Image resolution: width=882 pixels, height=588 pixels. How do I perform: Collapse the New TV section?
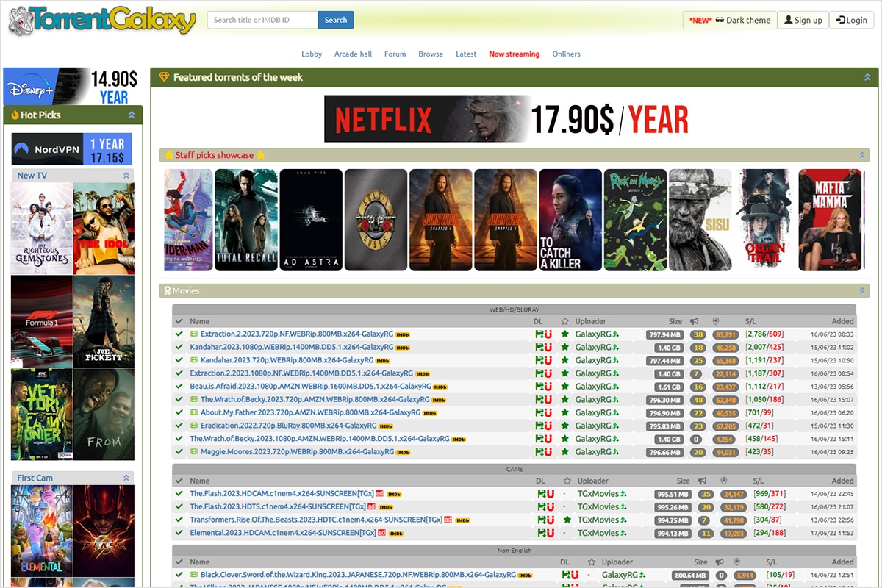(126, 176)
